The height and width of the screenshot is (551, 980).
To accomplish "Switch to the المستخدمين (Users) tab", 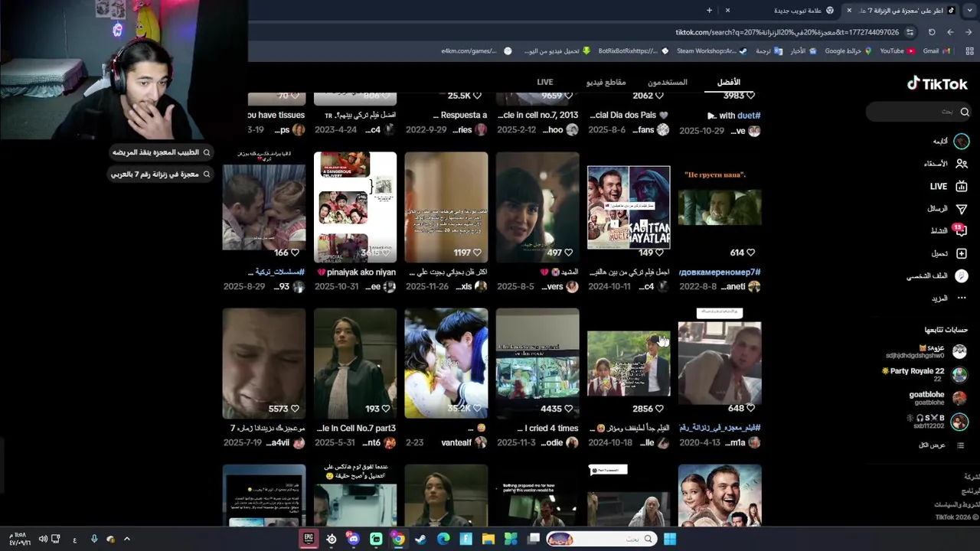I will [x=668, y=82].
